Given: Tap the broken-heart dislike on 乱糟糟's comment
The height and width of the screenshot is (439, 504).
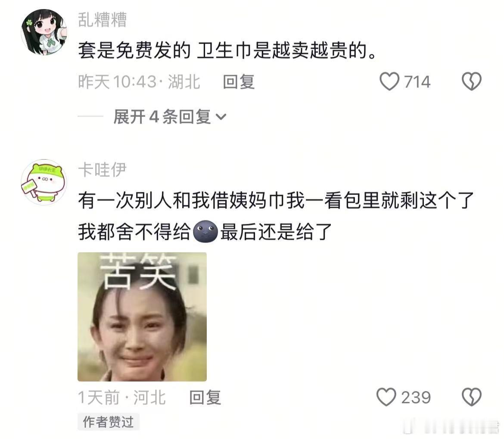Looking at the screenshot, I should [472, 81].
